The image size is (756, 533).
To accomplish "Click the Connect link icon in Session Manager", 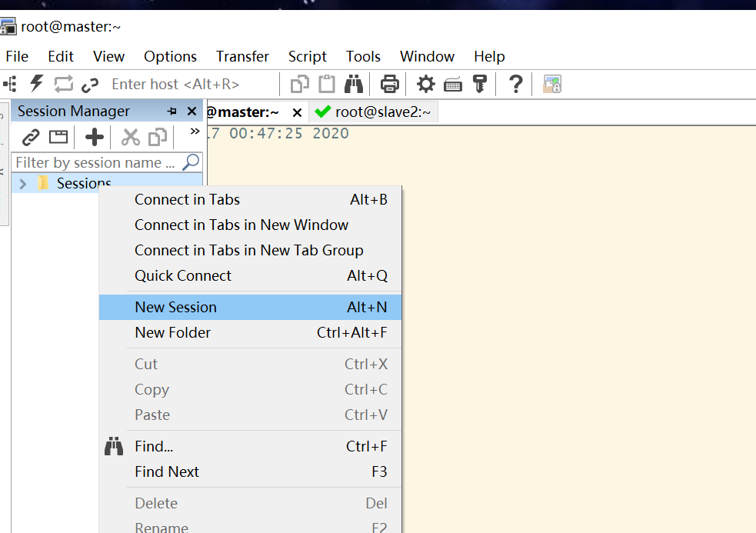I will pos(31,138).
